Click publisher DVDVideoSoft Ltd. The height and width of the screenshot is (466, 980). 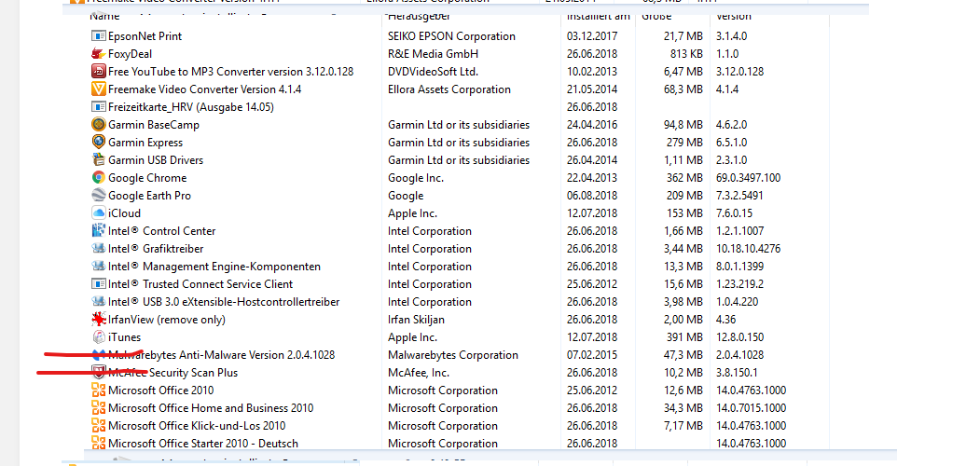point(434,71)
